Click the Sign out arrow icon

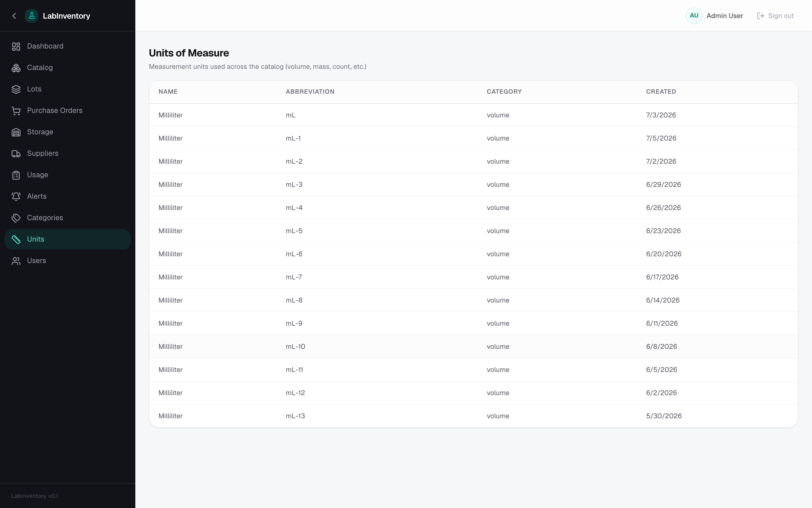(761, 16)
